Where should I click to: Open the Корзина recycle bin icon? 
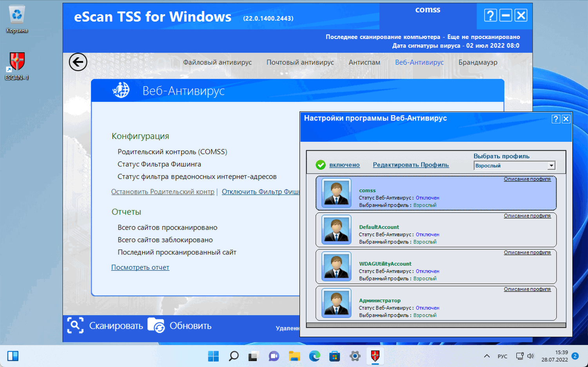pos(17,19)
